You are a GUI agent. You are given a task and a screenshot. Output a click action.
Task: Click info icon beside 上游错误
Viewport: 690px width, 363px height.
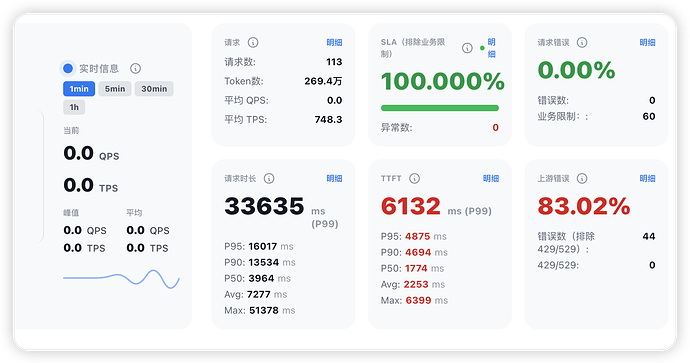tap(582, 178)
